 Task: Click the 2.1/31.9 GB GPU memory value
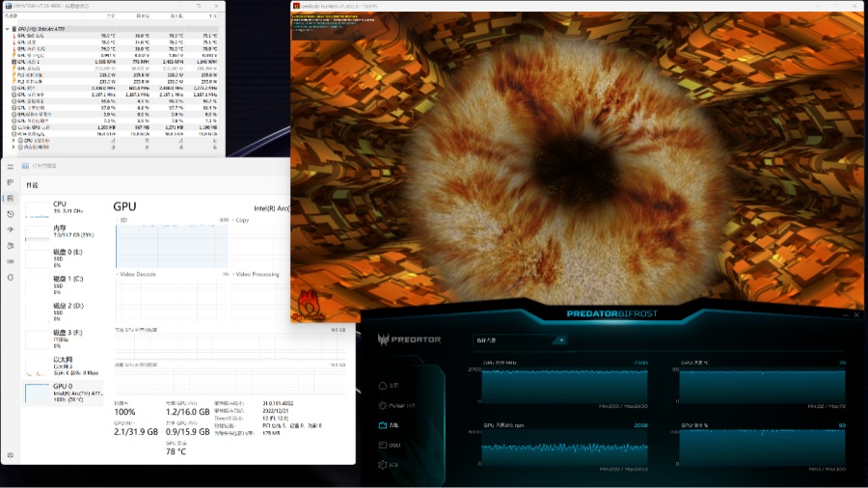pyautogui.click(x=136, y=431)
